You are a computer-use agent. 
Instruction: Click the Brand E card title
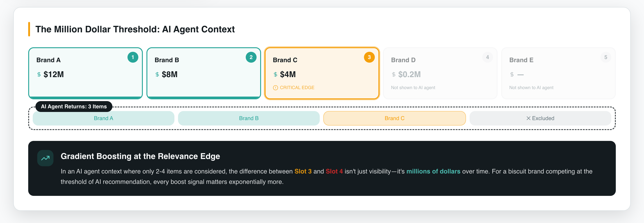(x=521, y=60)
